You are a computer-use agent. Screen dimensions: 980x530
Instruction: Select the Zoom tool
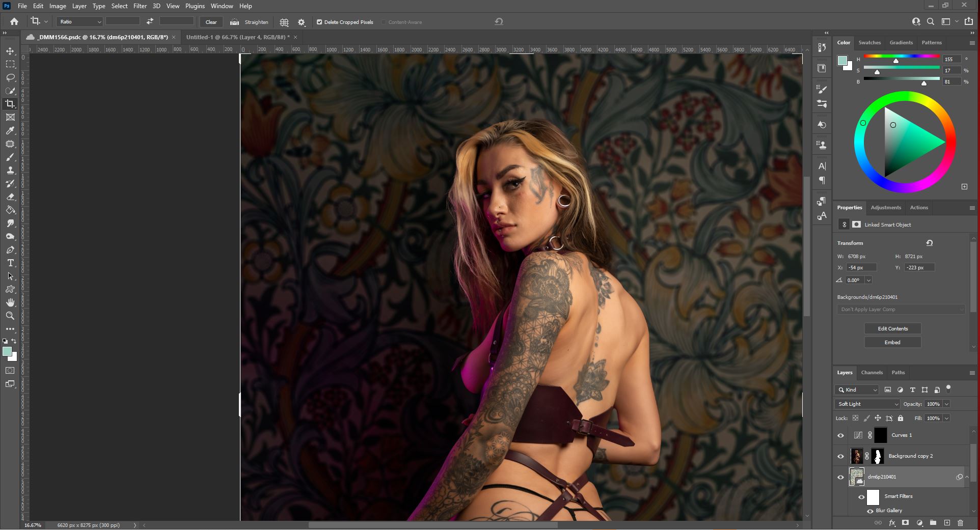click(x=10, y=316)
